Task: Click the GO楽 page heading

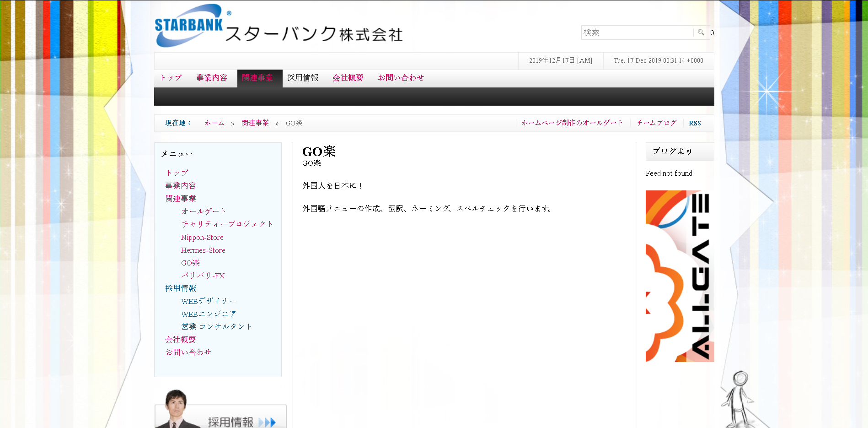Action: [x=319, y=152]
